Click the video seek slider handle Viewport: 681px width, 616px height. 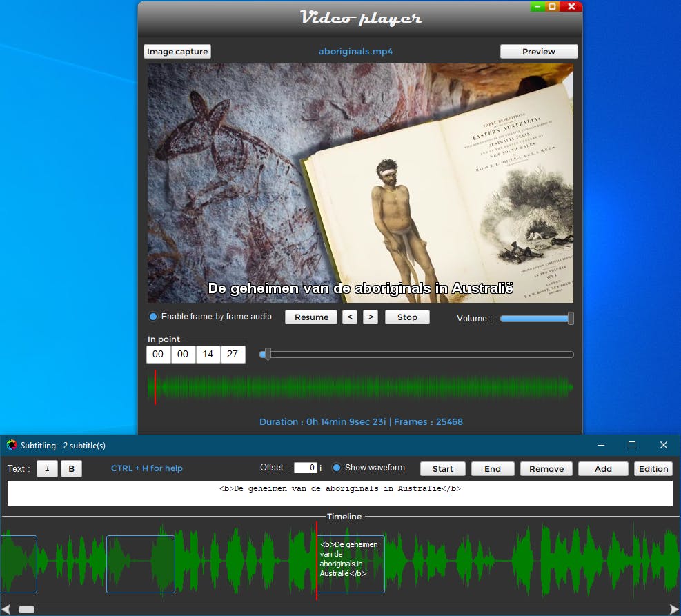[268, 355]
